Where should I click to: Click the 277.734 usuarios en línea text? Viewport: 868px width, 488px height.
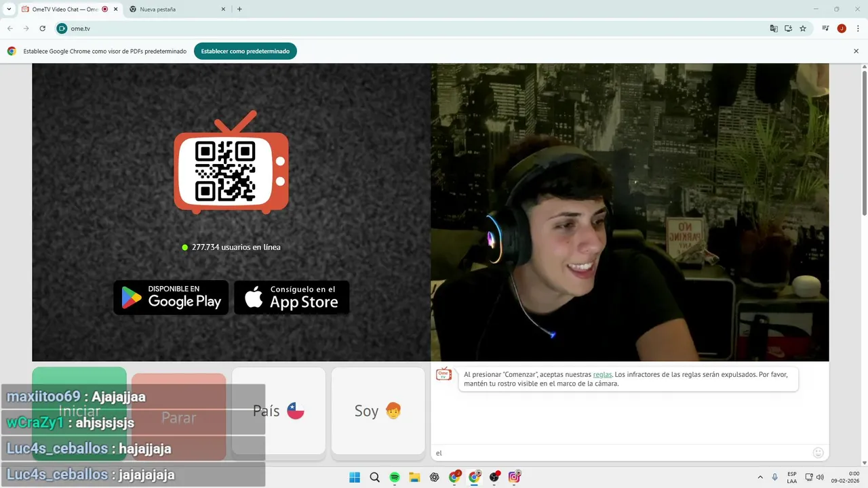click(236, 247)
